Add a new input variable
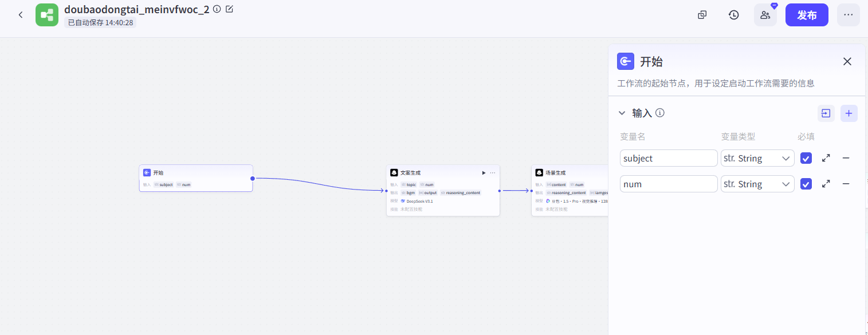868x335 pixels. click(849, 113)
